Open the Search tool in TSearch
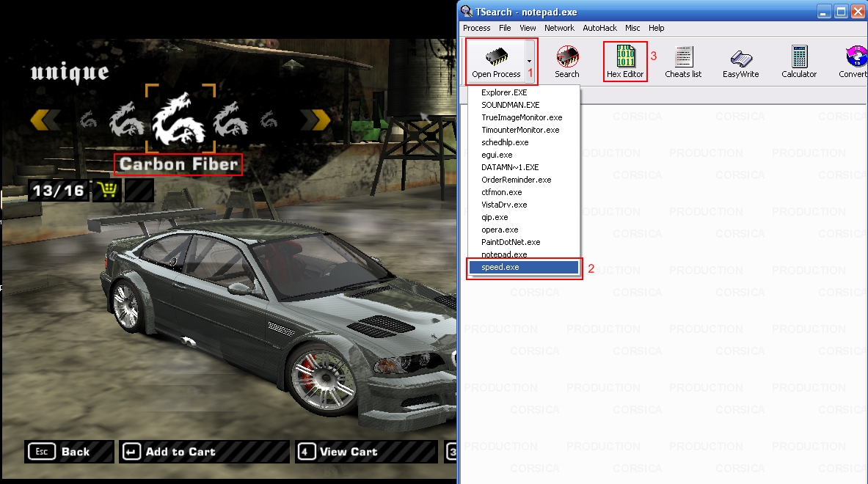This screenshot has height=484, width=868. click(x=567, y=62)
